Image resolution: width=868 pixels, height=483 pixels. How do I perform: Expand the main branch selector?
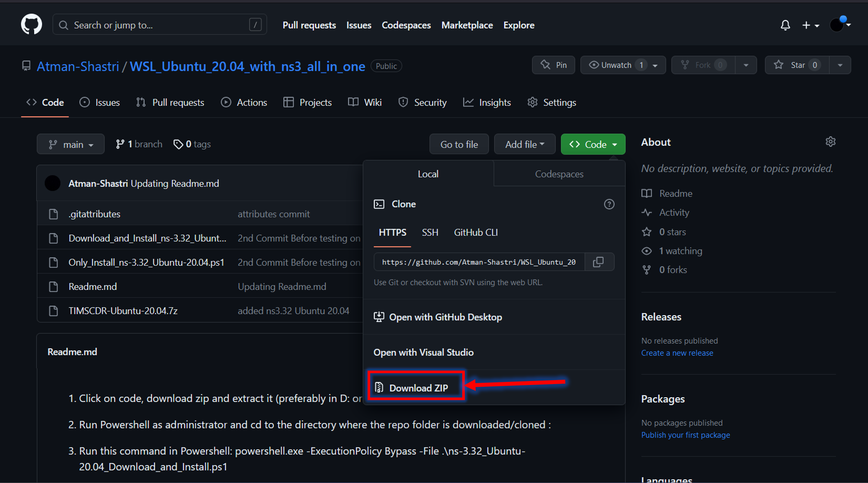[70, 144]
